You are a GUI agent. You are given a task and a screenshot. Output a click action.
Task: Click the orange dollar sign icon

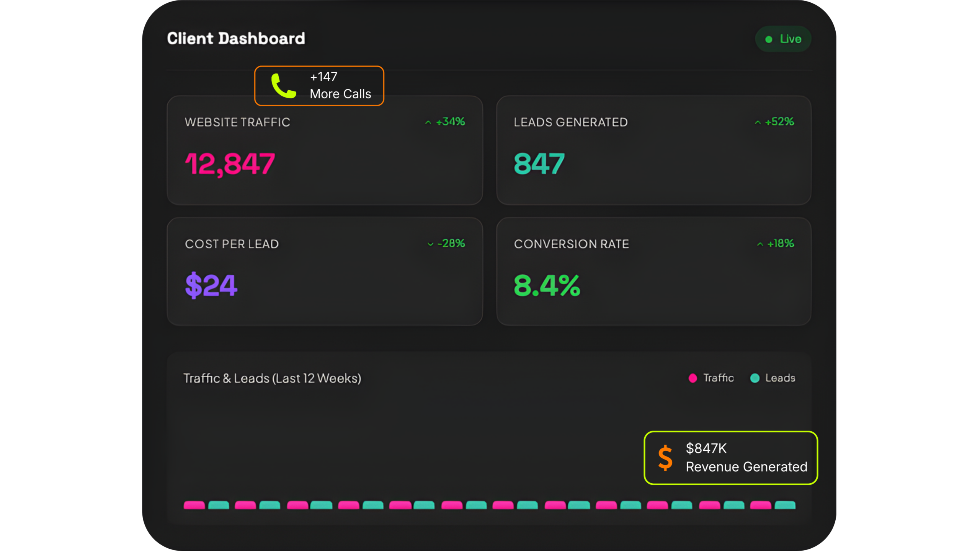pyautogui.click(x=665, y=458)
